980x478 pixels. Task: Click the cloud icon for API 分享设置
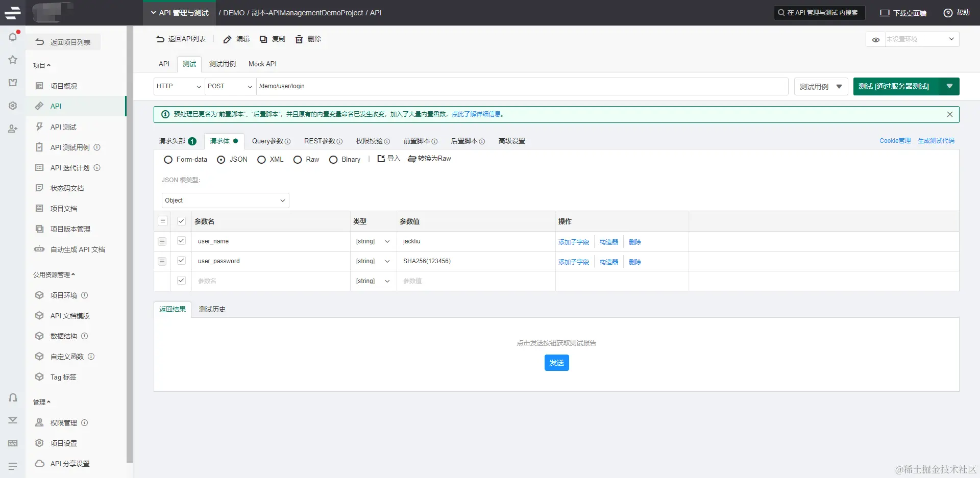coord(39,464)
